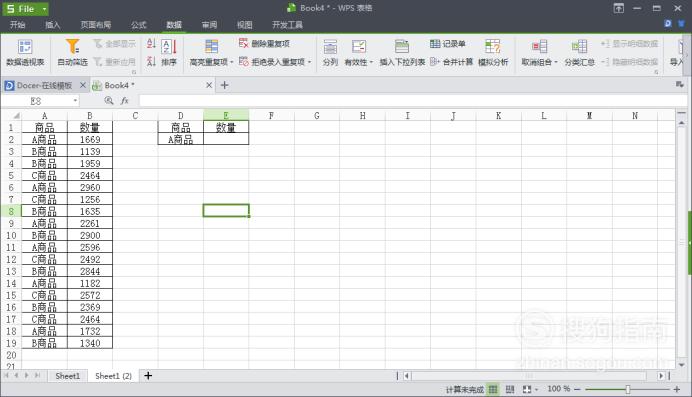
Task: Expand the 有效性 validation dropdown
Action: click(x=371, y=62)
